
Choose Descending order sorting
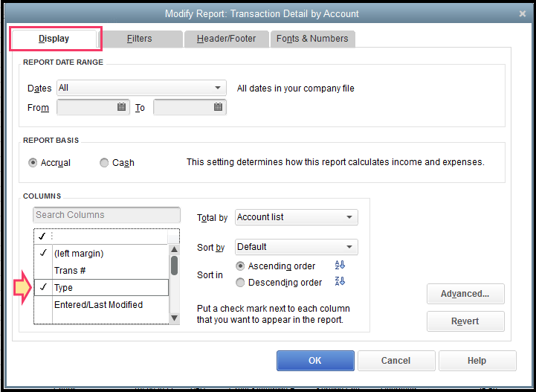[x=240, y=283]
